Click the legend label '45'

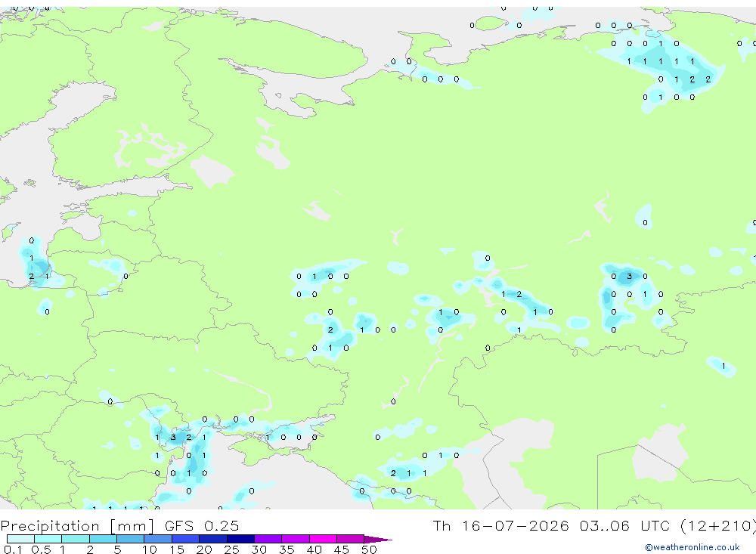(342, 549)
